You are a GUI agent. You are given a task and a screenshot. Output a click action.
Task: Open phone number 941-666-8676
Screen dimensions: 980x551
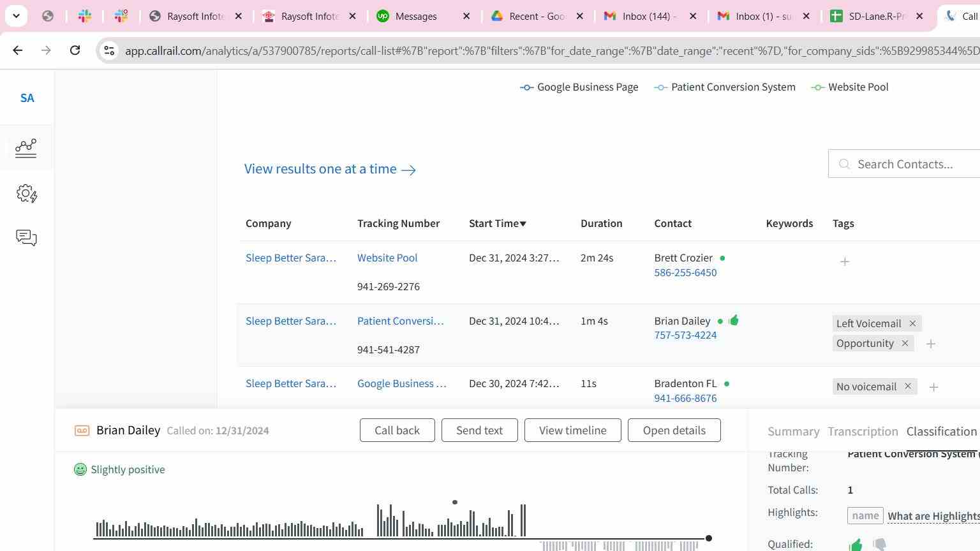pyautogui.click(x=685, y=398)
